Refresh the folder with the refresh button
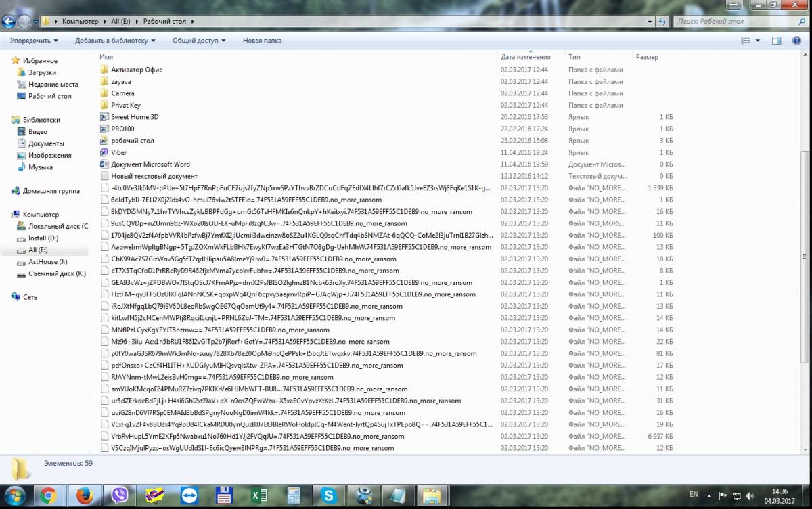 pos(662,21)
